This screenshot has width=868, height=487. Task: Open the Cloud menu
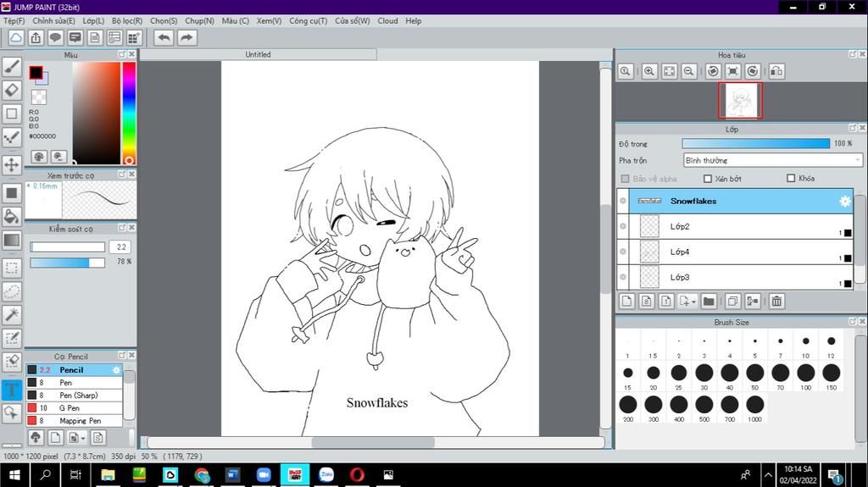(x=387, y=20)
